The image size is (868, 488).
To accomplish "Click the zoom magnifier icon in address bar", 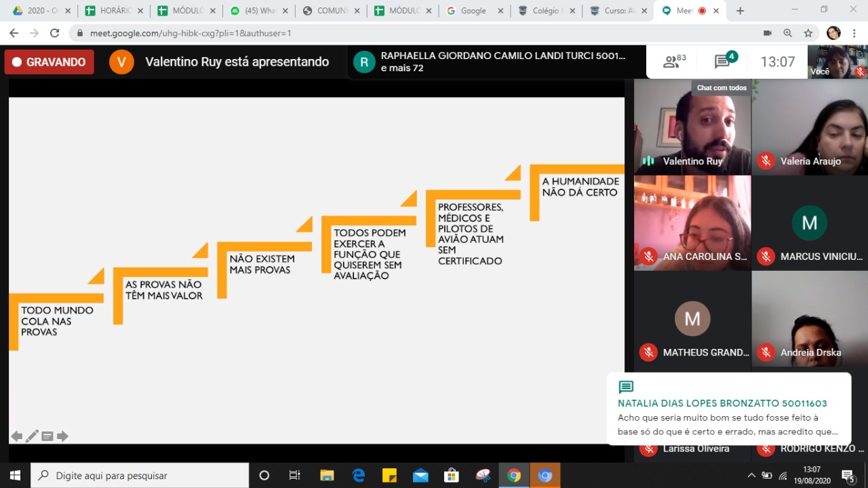I will pyautogui.click(x=787, y=33).
